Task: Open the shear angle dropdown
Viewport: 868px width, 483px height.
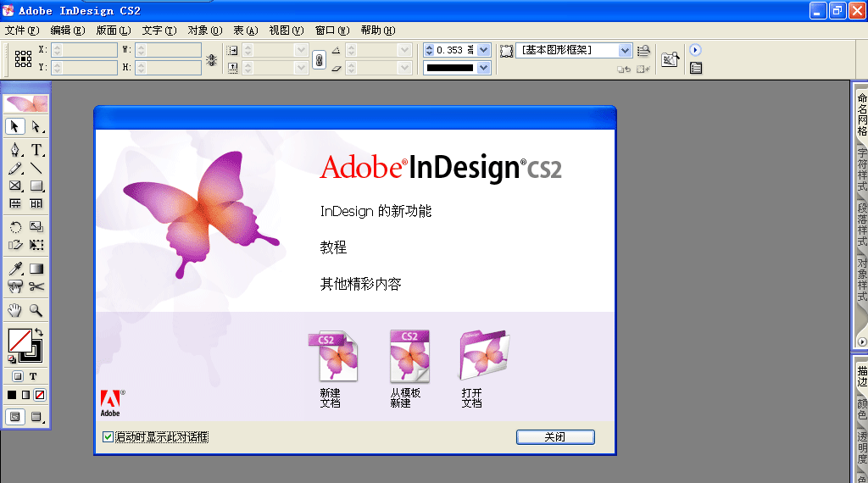Action: pyautogui.click(x=404, y=68)
